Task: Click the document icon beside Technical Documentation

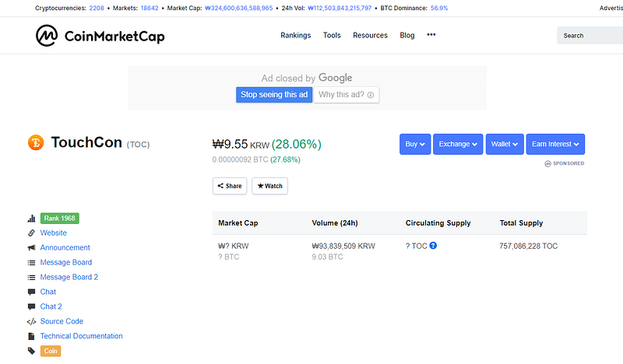Action: pos(31,336)
